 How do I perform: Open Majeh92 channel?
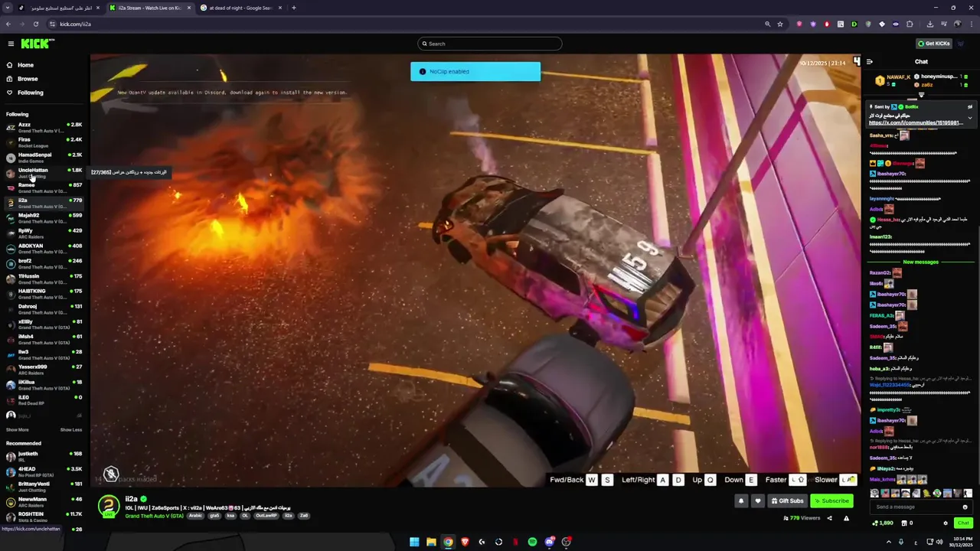44,218
